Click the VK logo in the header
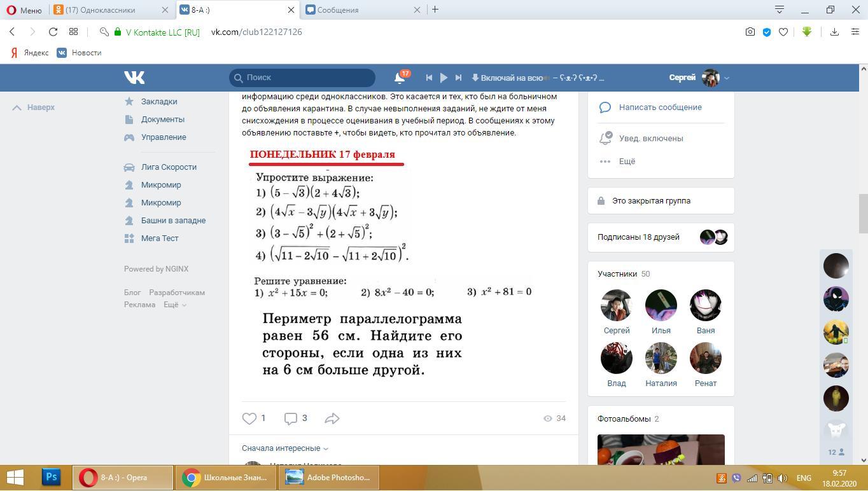 click(134, 78)
